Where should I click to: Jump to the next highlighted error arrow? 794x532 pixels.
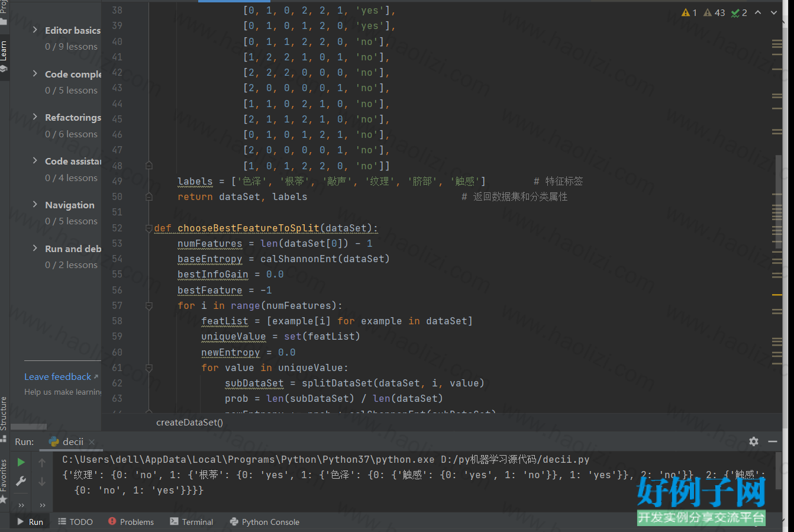click(x=773, y=12)
